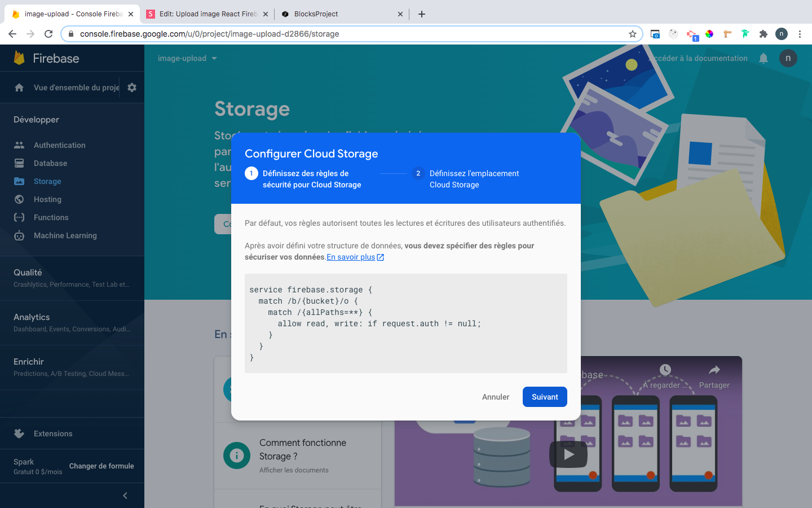The image size is (812, 508).
Task: Select the image-upload Console Firebase tab
Action: click(73, 14)
